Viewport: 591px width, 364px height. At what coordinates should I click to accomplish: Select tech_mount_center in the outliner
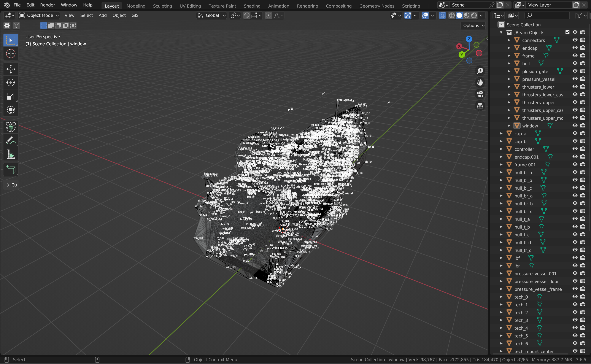[534, 351]
